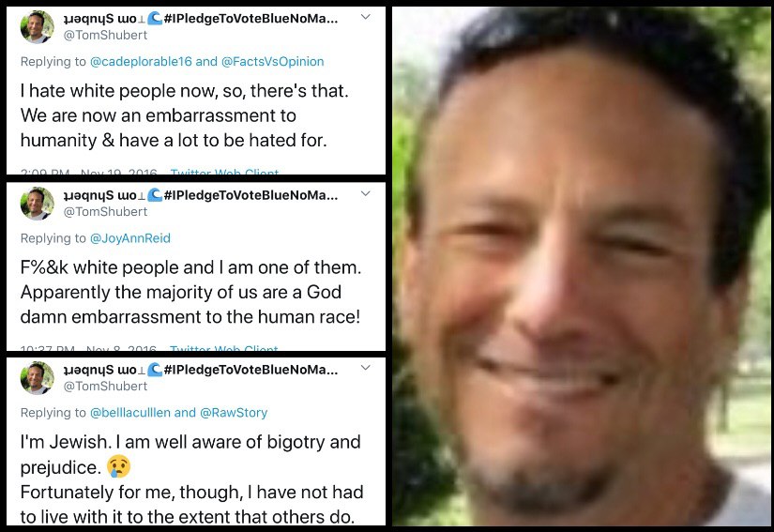Click the profile avatar in the first tweet
Viewport: 774px width, 532px height.
(x=38, y=26)
